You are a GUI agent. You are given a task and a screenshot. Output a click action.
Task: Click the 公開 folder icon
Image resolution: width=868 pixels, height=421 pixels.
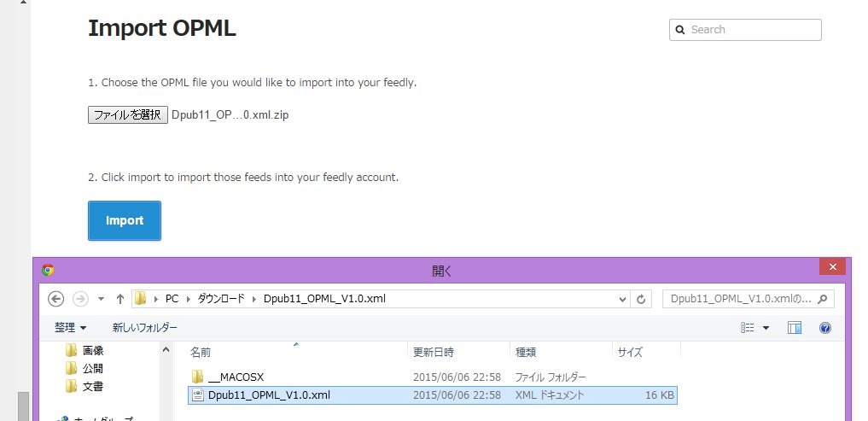tap(71, 368)
